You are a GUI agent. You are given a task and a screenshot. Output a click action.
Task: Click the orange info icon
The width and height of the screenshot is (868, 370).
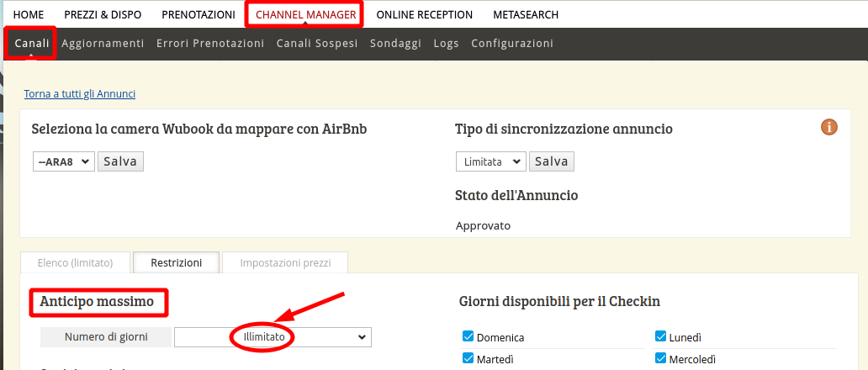[x=829, y=128]
